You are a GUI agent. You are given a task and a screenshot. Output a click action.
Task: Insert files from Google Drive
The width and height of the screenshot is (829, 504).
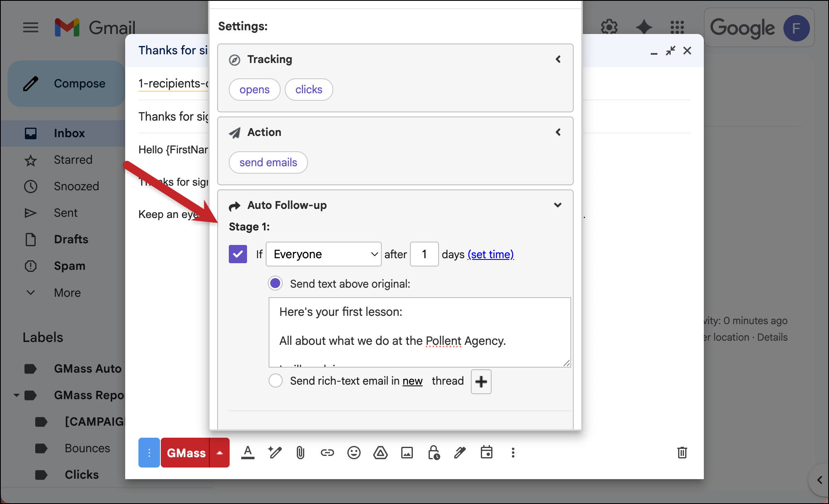tap(381, 453)
